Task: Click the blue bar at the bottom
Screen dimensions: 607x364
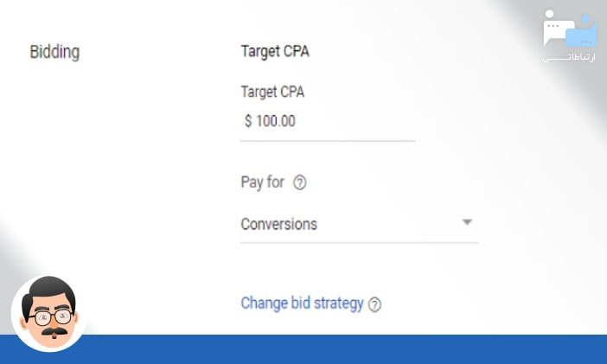Action: click(x=346, y=349)
